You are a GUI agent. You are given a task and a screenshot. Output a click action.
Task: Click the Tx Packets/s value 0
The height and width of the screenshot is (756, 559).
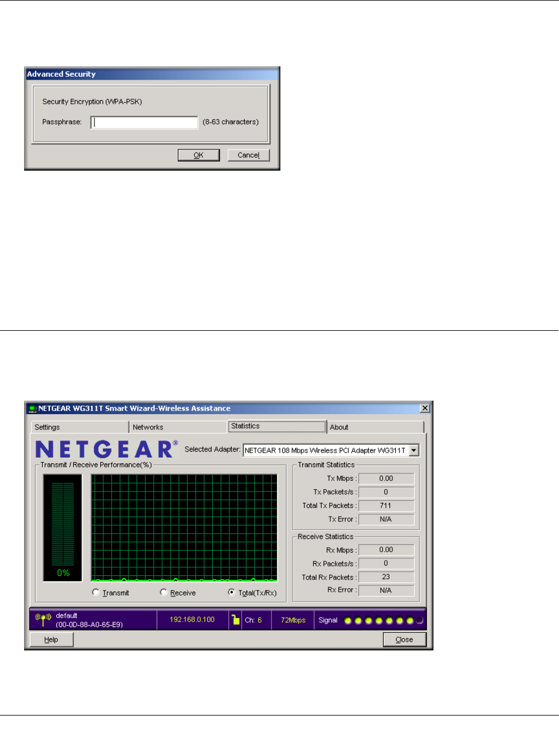coord(386,492)
